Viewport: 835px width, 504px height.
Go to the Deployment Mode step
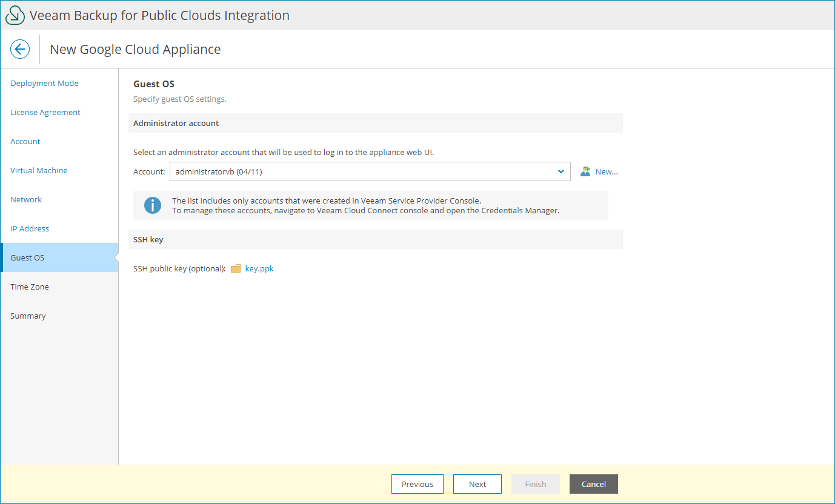tap(44, 83)
